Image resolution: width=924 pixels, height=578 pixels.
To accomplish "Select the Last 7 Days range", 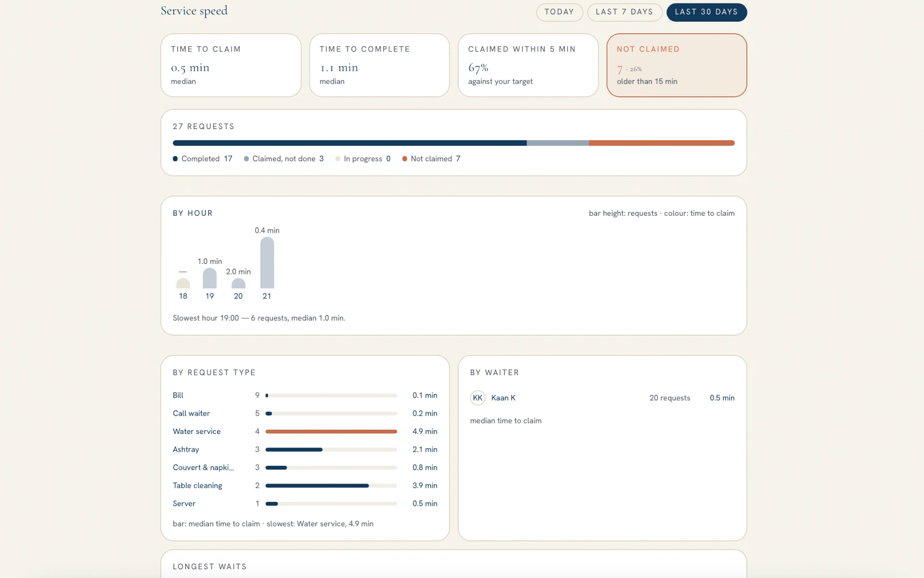I will point(624,12).
